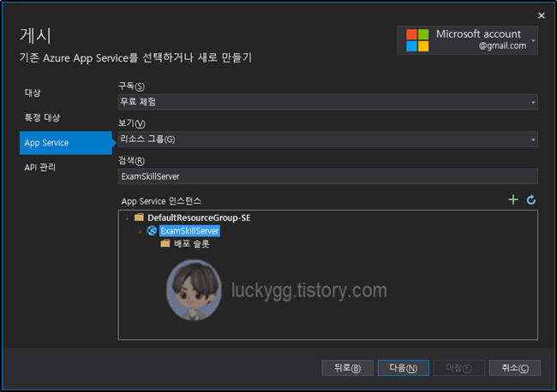Screen dimensions: 557x392
Task: Go to the API 관리 step
Action: [39, 168]
